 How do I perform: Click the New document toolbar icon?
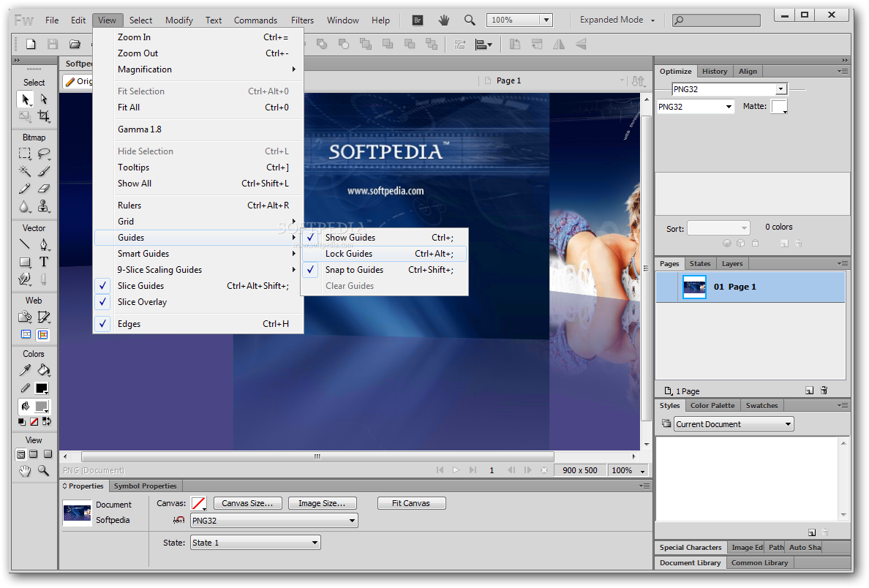[x=31, y=45]
